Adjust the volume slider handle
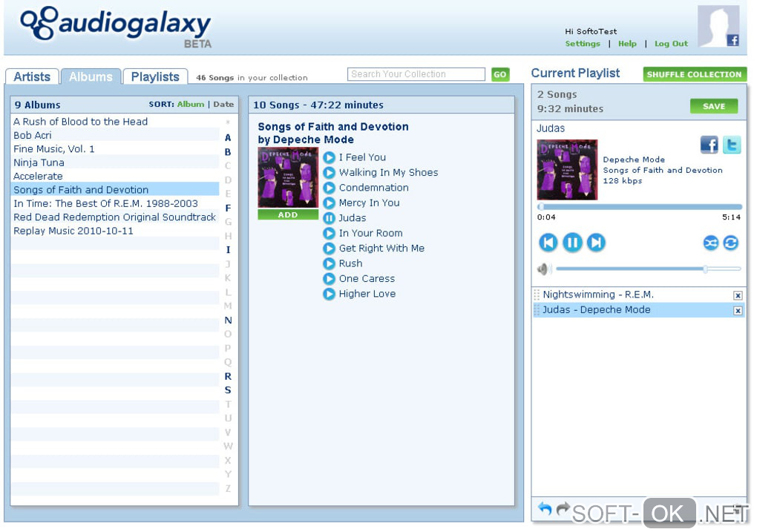The image size is (757, 532). [705, 269]
